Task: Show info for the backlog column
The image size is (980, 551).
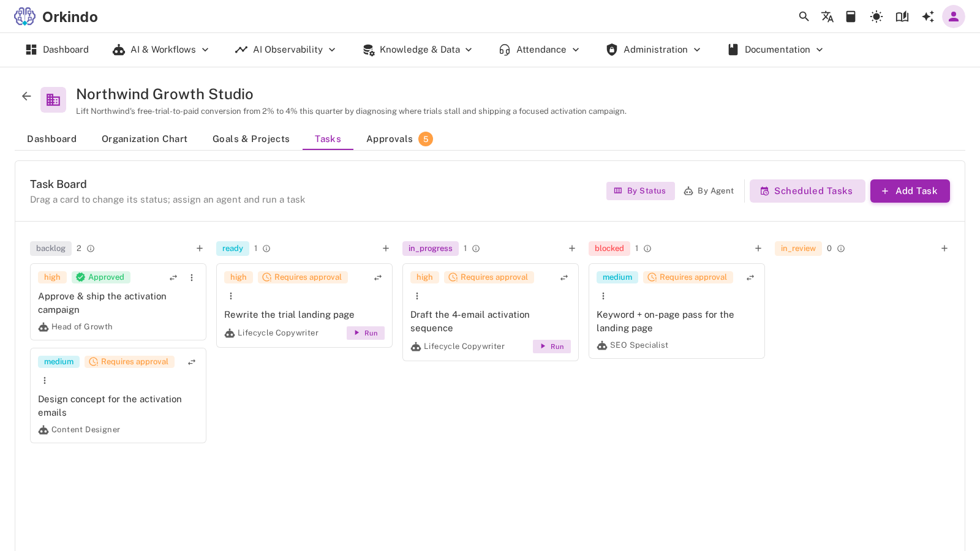Action: click(x=91, y=249)
